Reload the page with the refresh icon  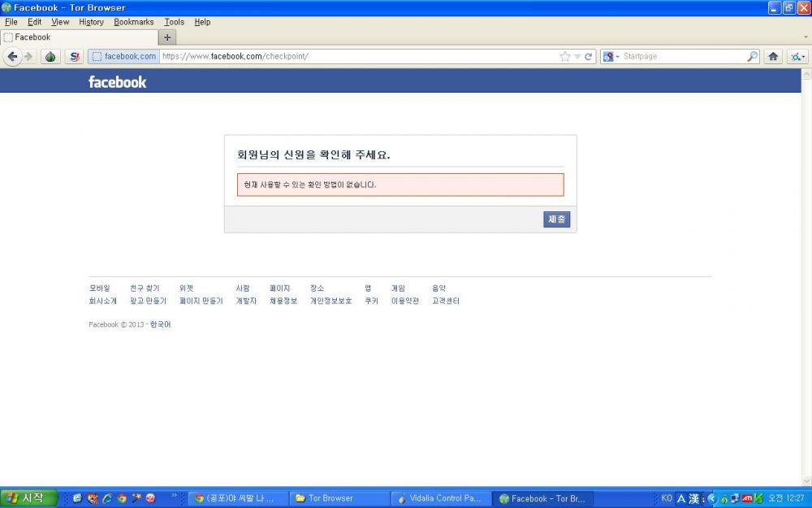coord(588,57)
